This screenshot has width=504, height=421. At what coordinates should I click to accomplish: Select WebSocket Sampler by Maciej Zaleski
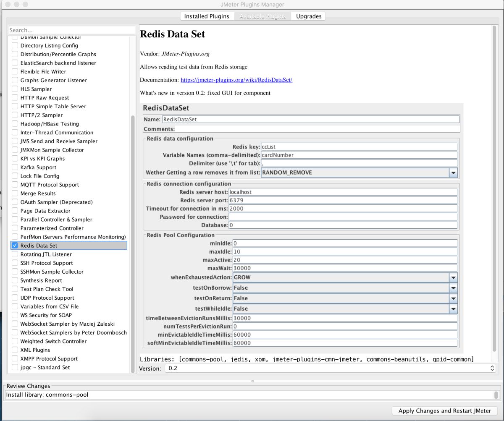tap(67, 324)
